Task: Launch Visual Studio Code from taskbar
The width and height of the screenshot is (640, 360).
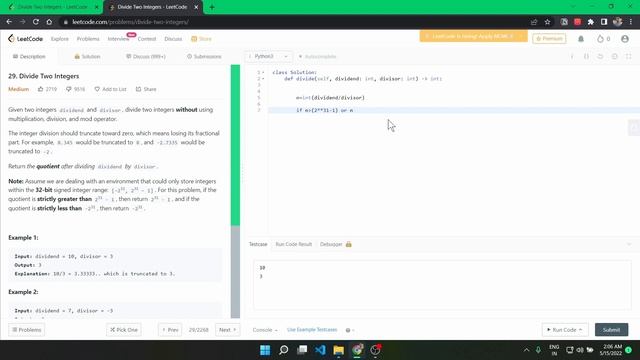Action: point(320,350)
